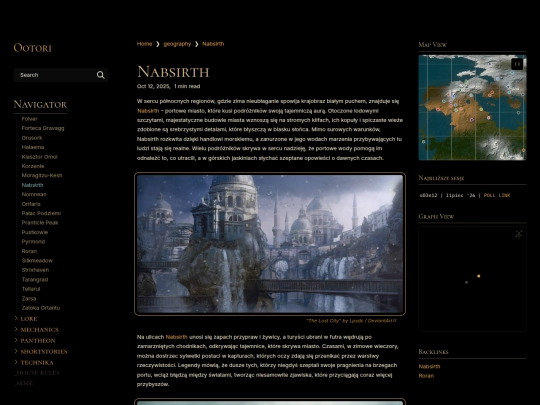Expand the PANTHEON folder
Screen dimensions: 540x405
tap(38, 341)
